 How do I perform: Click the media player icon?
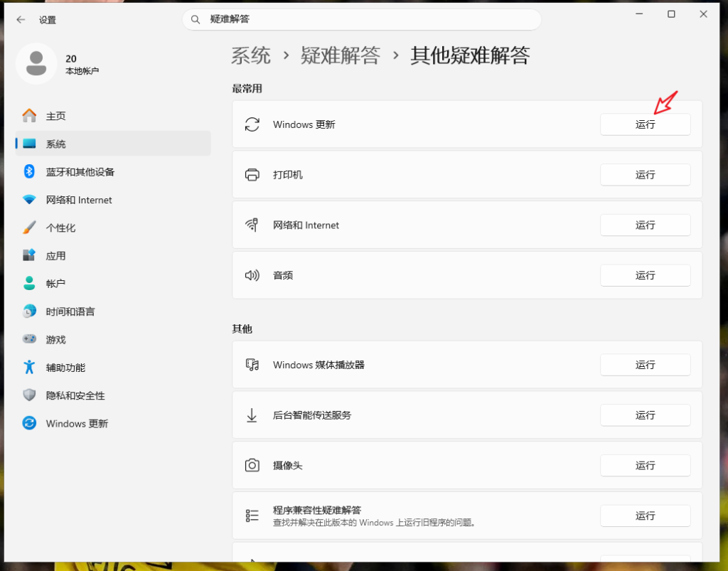click(x=252, y=364)
